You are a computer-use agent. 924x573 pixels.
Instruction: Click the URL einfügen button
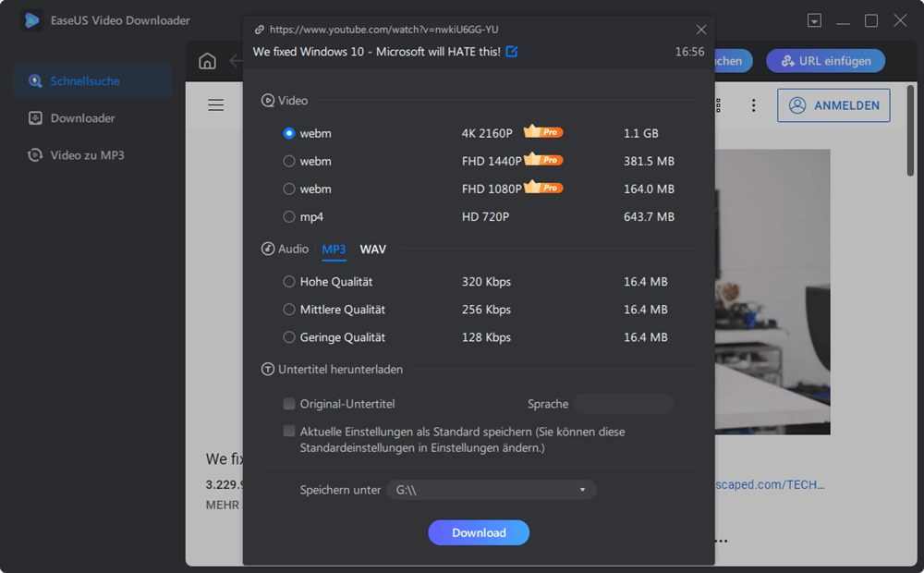pos(825,61)
